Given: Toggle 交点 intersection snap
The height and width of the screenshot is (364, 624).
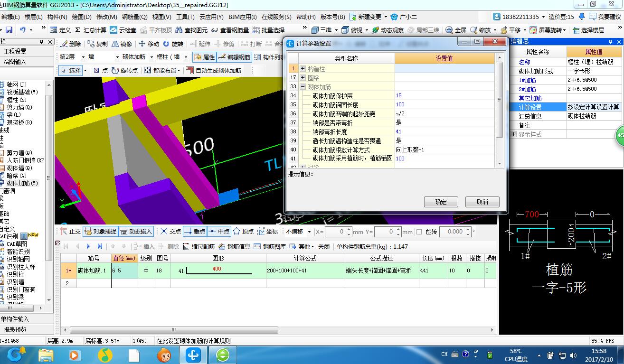Looking at the screenshot, I should pos(170,232).
